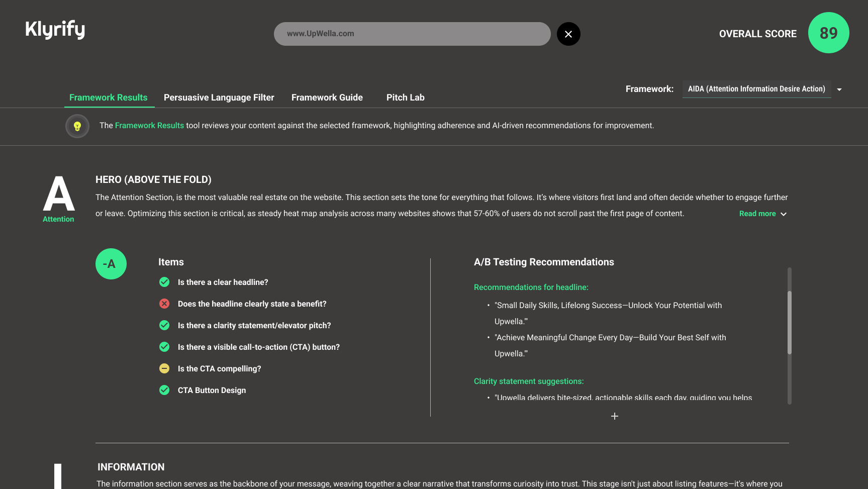Click check icon for clarity statement item
This screenshot has height=489, width=868.
(164, 325)
